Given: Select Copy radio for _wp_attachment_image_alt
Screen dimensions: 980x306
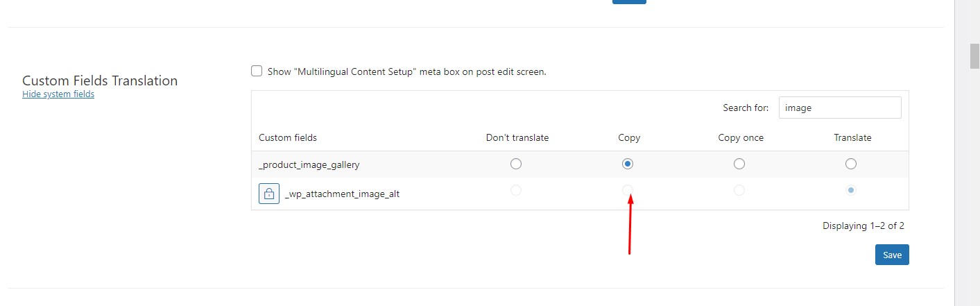Looking at the screenshot, I should [x=628, y=190].
